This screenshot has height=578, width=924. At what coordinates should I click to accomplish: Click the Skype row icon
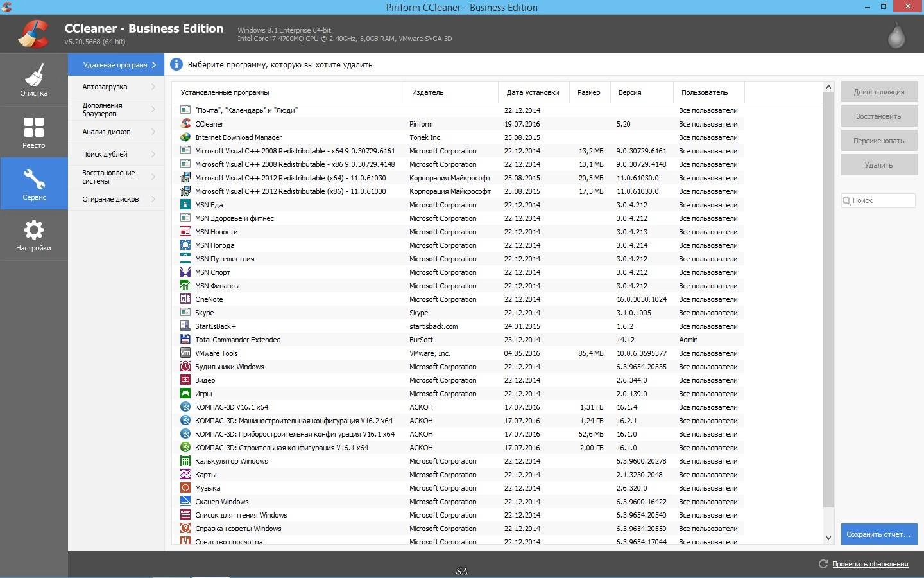[185, 312]
